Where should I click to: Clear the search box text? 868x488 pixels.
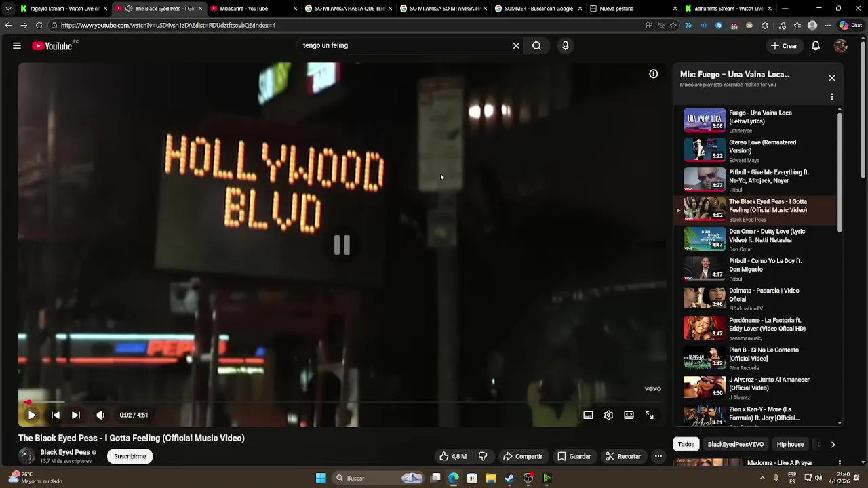pos(516,46)
